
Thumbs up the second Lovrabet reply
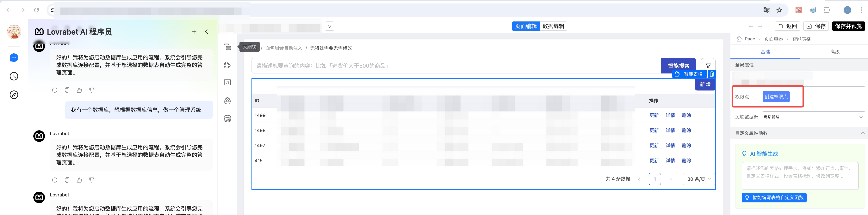click(x=79, y=180)
